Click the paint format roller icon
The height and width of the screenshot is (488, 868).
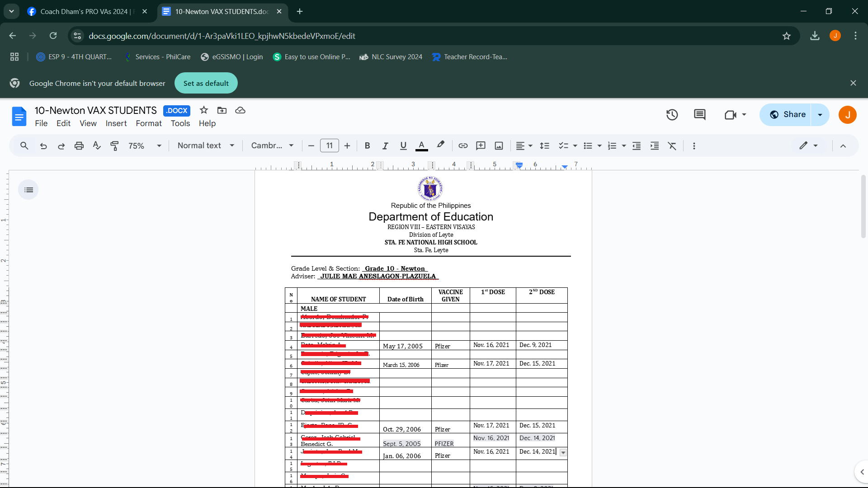pyautogui.click(x=114, y=146)
